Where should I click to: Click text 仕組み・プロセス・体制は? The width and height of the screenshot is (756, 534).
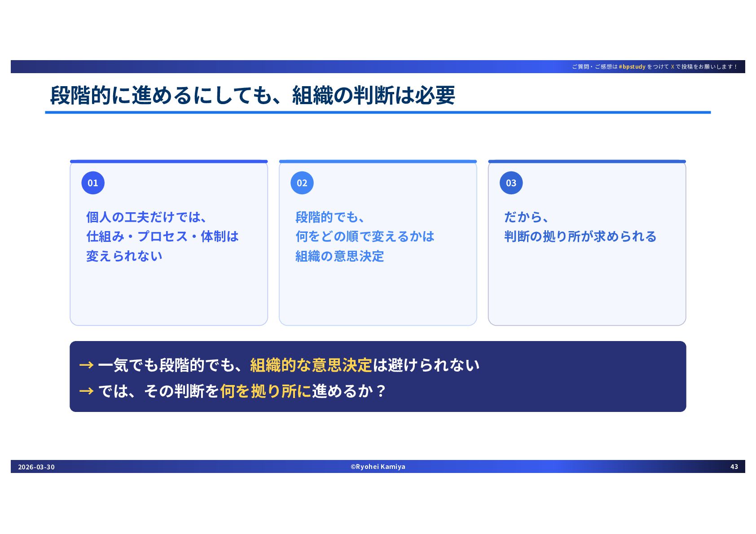[163, 236]
